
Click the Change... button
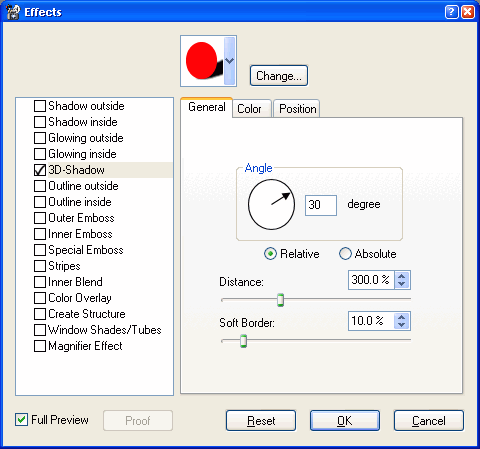click(279, 76)
